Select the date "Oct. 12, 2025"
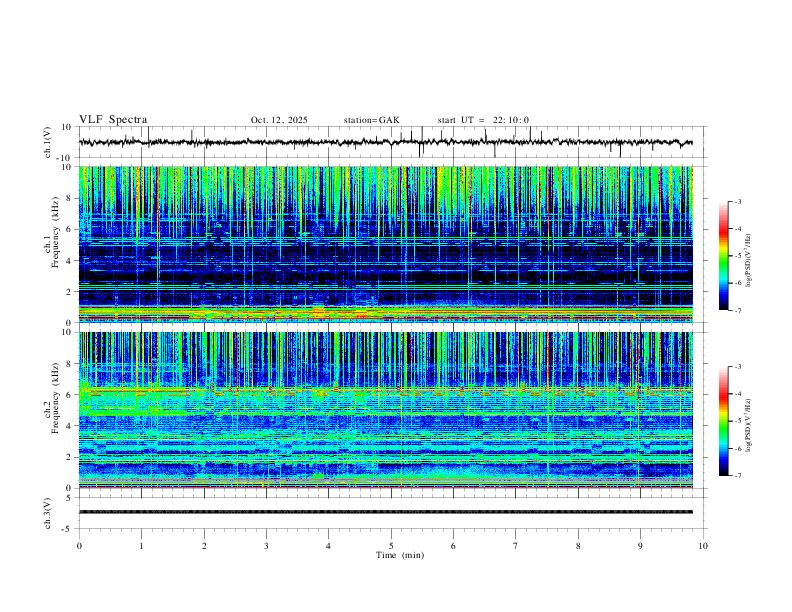Viewport: 792px width, 612px height. [x=279, y=120]
